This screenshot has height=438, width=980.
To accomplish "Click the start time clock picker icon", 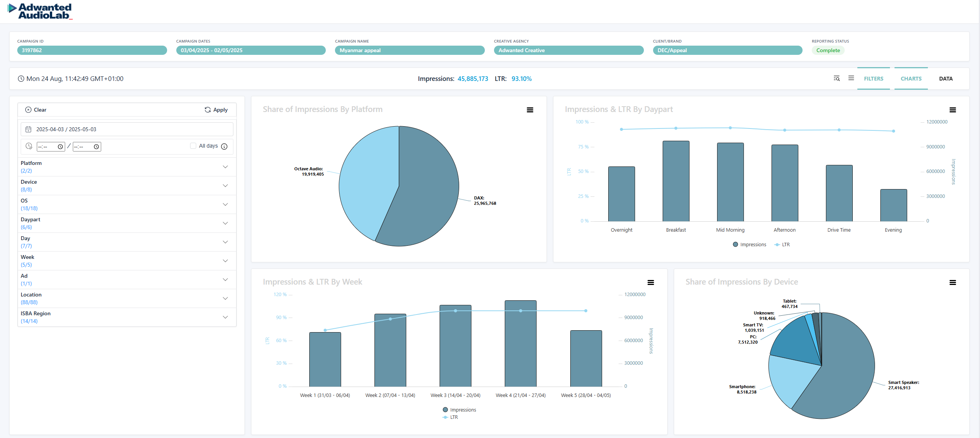I will 60,147.
